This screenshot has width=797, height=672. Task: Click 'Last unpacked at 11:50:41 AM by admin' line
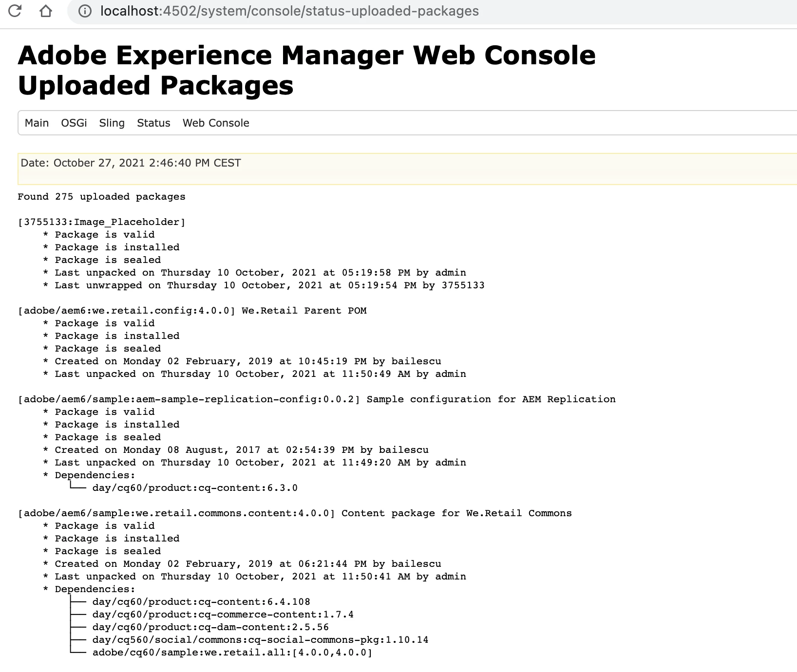(x=255, y=577)
